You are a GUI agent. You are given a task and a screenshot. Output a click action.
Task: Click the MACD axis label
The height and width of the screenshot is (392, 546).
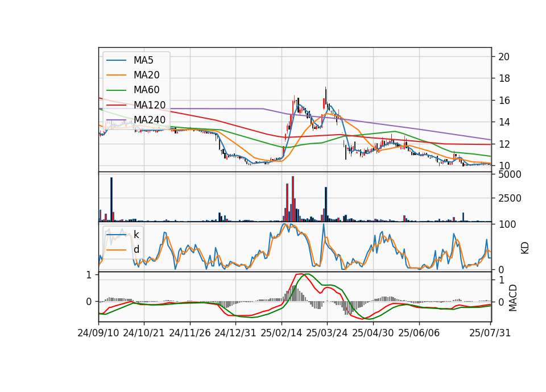pyautogui.click(x=513, y=298)
